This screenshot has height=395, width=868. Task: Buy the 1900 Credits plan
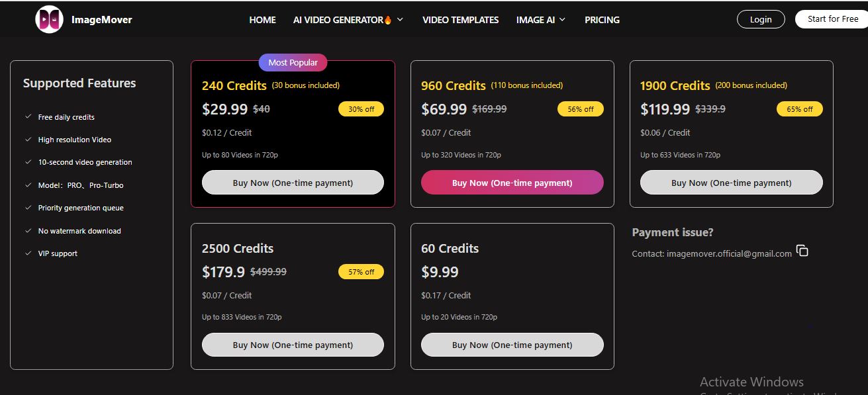click(x=731, y=183)
